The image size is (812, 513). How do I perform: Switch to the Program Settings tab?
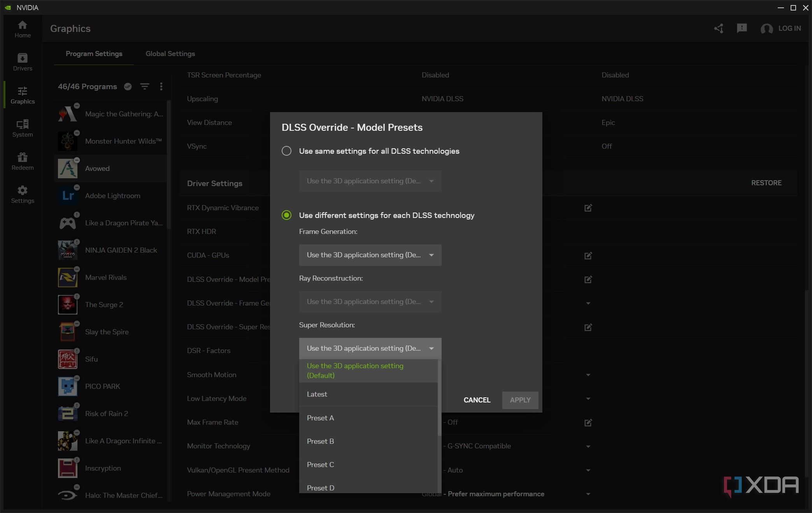[94, 54]
